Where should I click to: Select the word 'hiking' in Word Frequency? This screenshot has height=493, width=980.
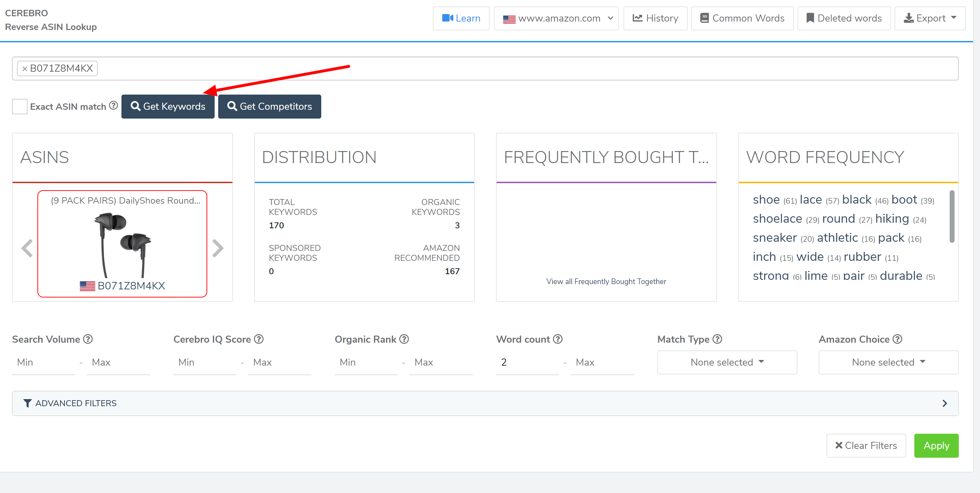(892, 219)
